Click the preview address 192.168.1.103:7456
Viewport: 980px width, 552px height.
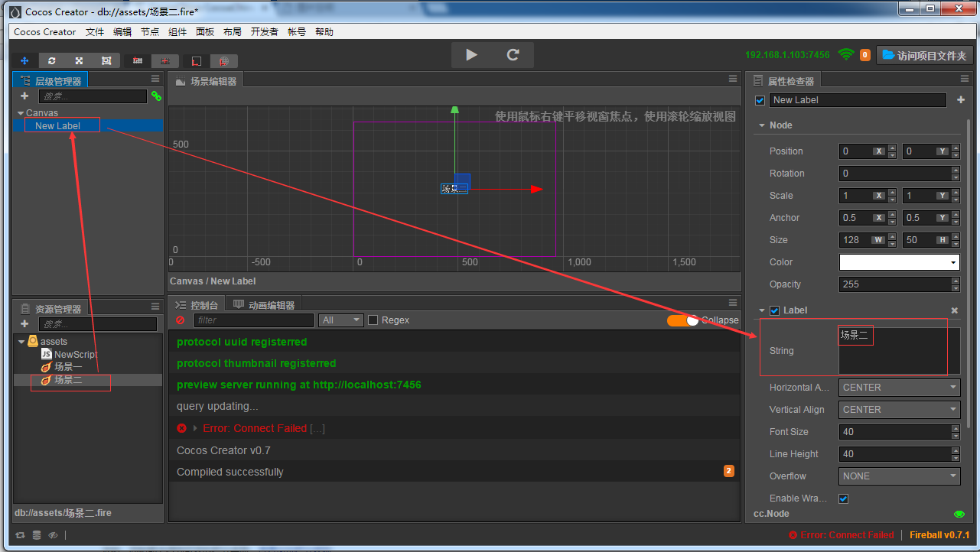click(787, 55)
